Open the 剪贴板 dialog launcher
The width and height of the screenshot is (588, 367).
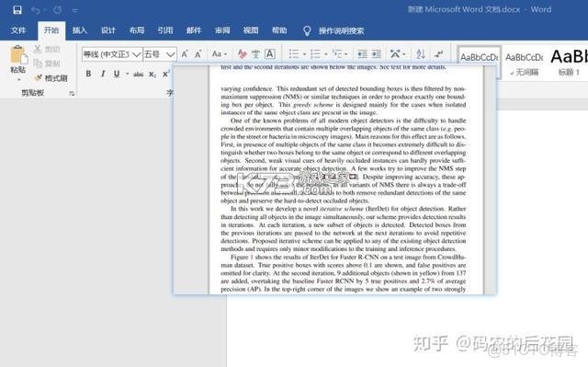(72, 93)
